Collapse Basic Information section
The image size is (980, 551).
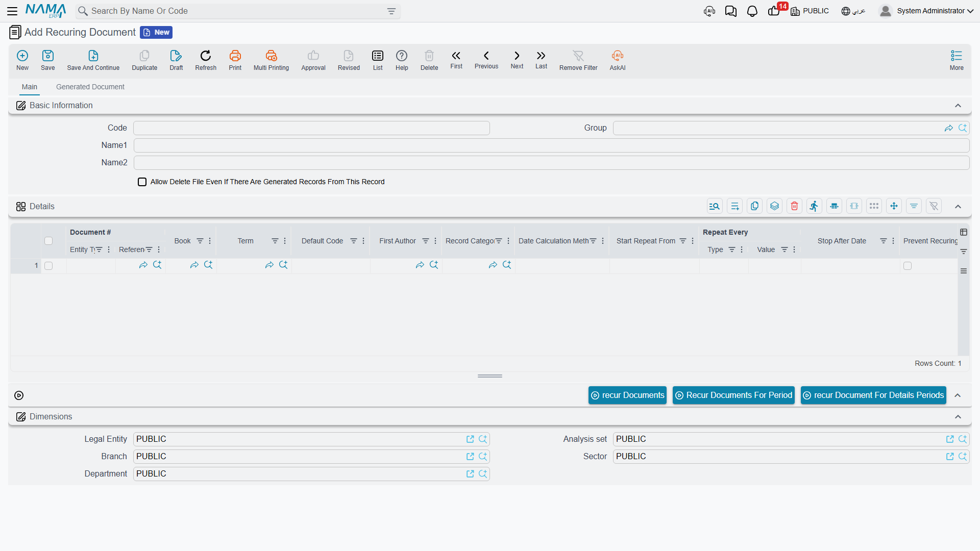click(958, 106)
